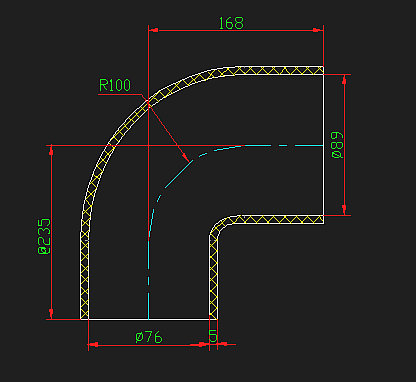Select the ø76 diameter dimension text
The height and width of the screenshot is (382, 416).
click(149, 337)
